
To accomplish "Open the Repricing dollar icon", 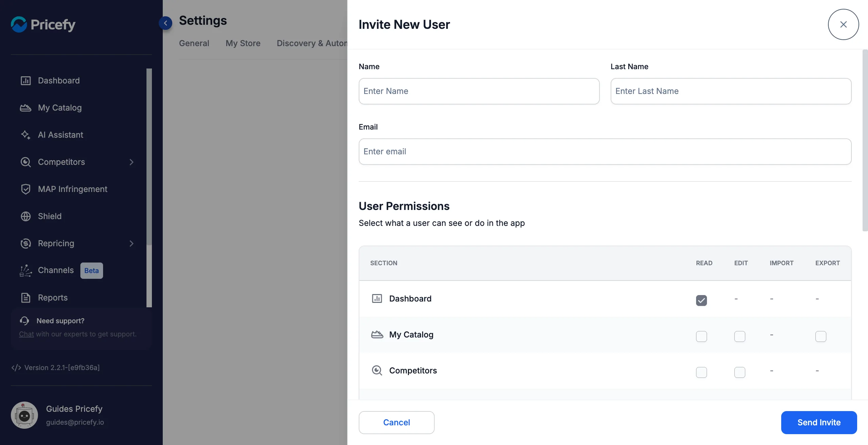I will coord(26,244).
